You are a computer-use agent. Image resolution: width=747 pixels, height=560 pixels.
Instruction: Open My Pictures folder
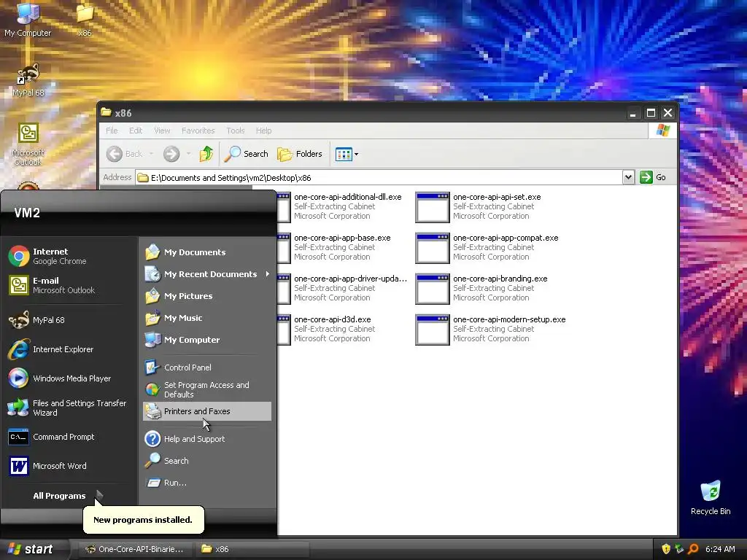point(206,296)
